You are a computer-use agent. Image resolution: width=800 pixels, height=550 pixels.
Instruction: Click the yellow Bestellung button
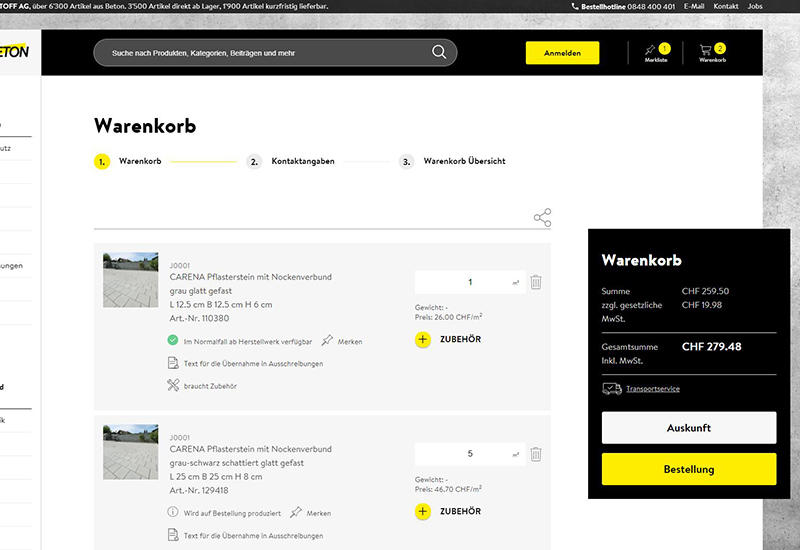(x=689, y=469)
